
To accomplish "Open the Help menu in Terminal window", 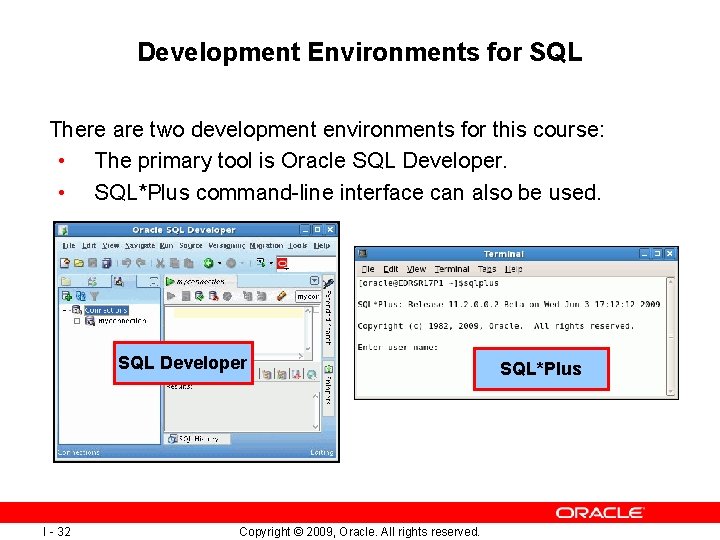I will pos(513,269).
